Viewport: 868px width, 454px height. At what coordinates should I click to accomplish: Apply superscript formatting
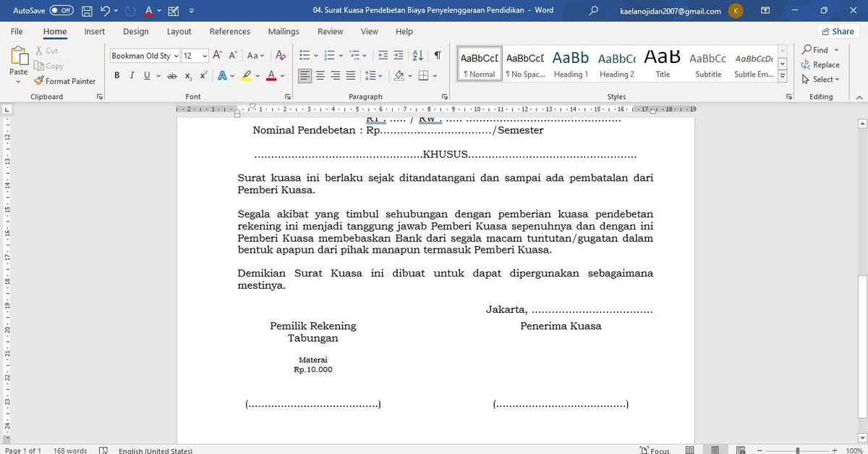(203, 75)
